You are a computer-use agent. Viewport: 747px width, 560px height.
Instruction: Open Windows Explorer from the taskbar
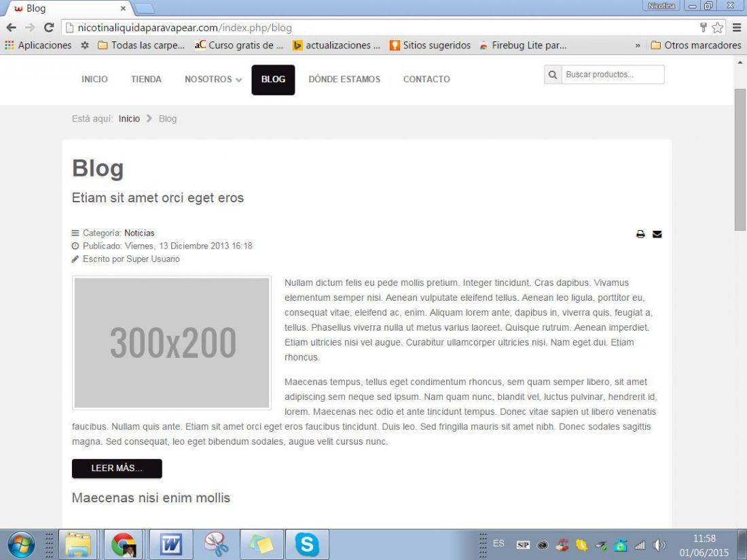pos(77,544)
